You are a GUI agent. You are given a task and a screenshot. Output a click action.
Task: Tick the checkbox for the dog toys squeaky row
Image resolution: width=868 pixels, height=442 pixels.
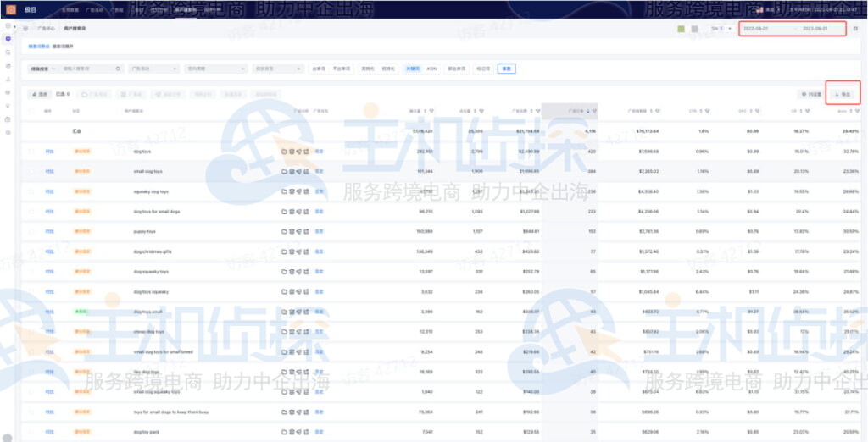point(31,291)
